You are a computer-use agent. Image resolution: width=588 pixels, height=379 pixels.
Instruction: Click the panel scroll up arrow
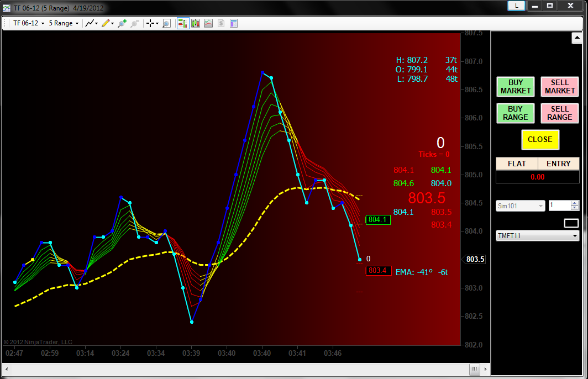577,38
